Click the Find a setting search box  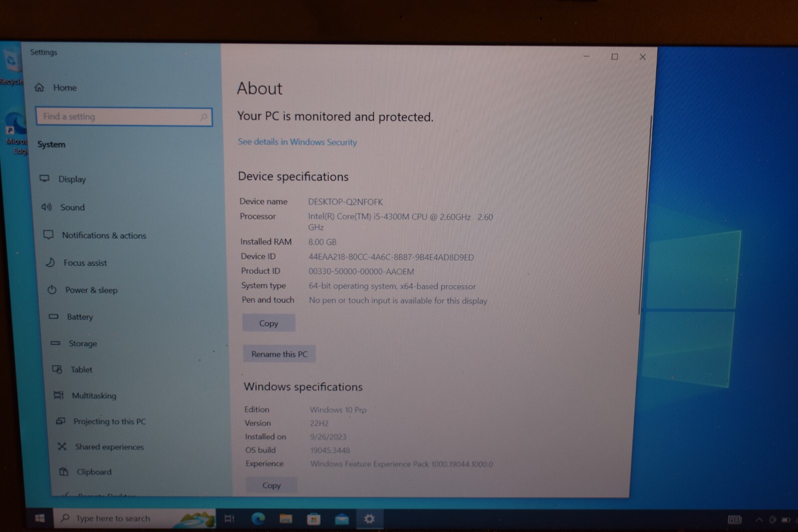click(x=124, y=117)
